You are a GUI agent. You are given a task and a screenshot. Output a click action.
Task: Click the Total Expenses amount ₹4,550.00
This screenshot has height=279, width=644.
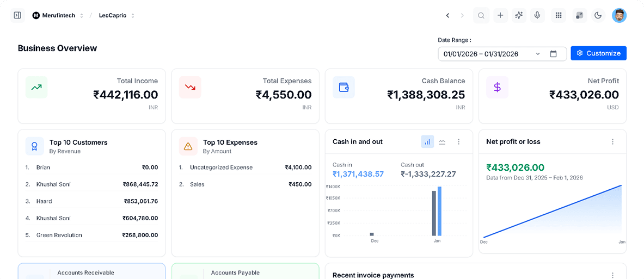click(284, 95)
